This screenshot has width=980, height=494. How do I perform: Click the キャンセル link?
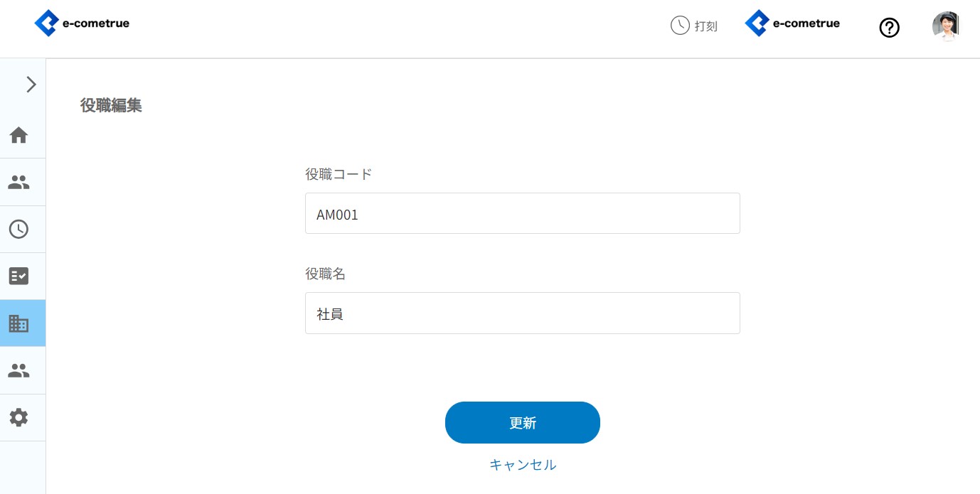click(x=523, y=465)
